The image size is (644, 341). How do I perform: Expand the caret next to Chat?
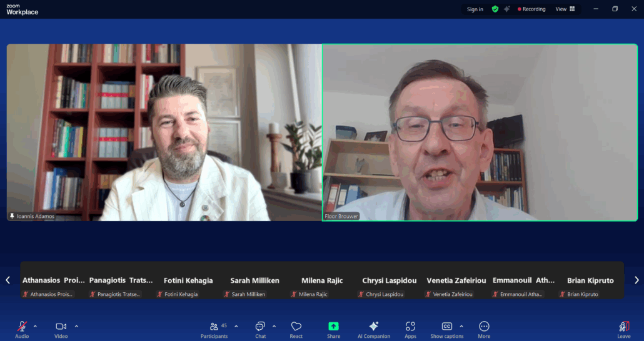pos(274,326)
